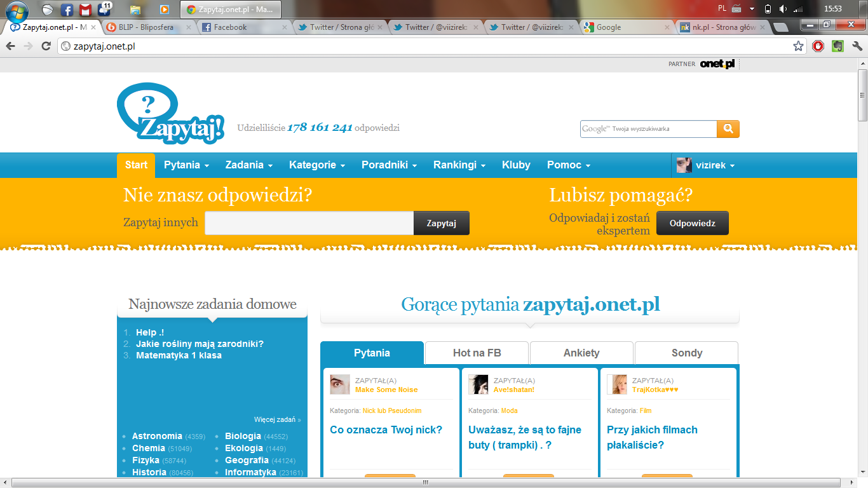Click the orange magnifier search button

pyautogui.click(x=728, y=129)
